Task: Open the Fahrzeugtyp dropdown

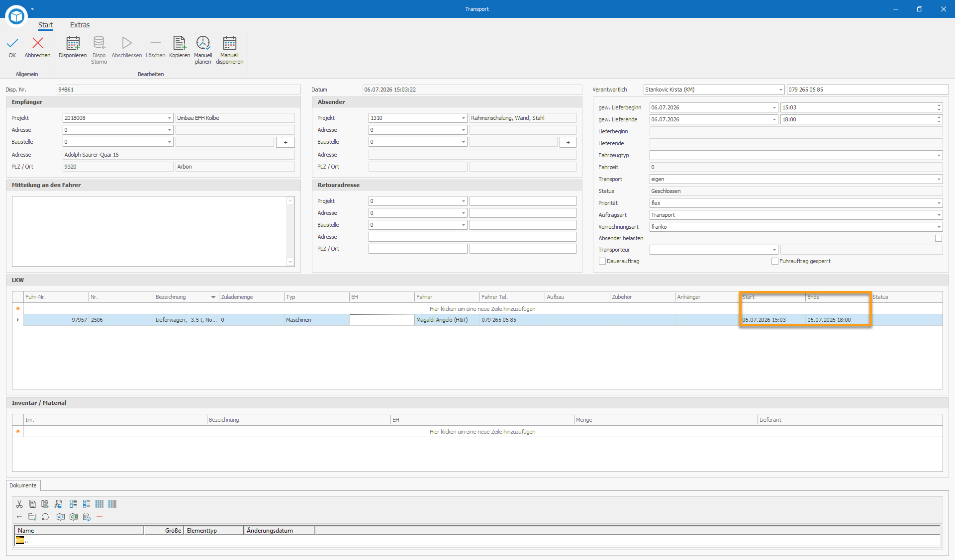Action: 939,155
